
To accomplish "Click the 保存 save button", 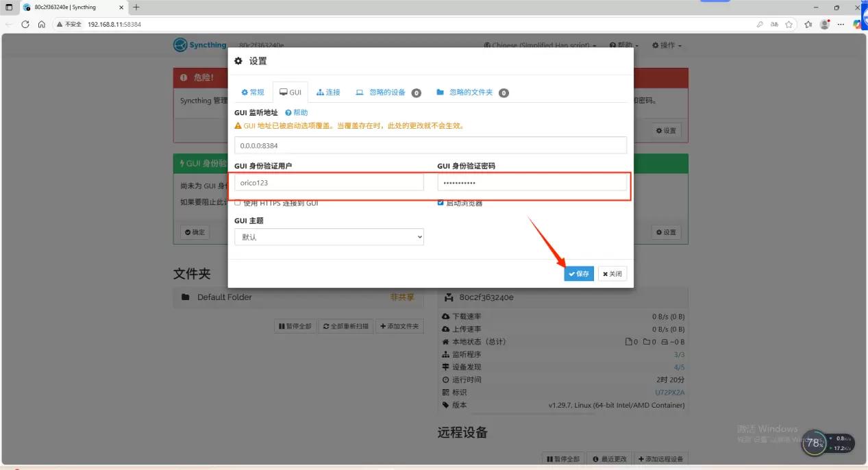I will (x=579, y=274).
